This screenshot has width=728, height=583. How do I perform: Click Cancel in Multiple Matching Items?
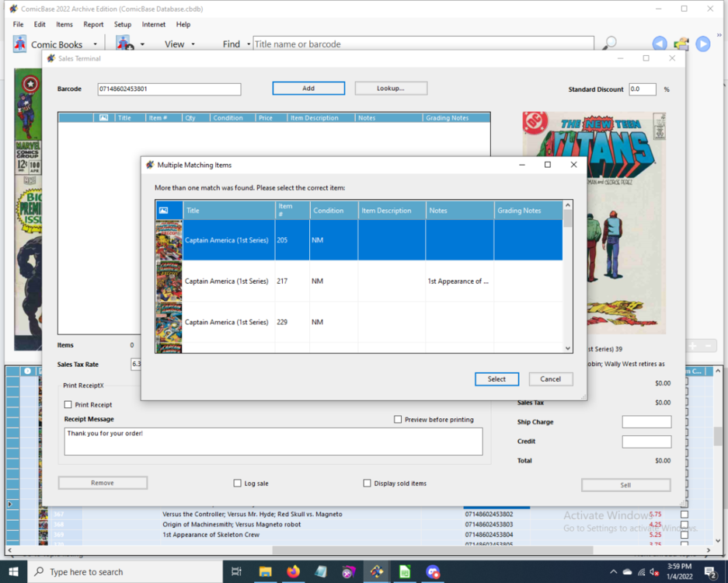550,379
